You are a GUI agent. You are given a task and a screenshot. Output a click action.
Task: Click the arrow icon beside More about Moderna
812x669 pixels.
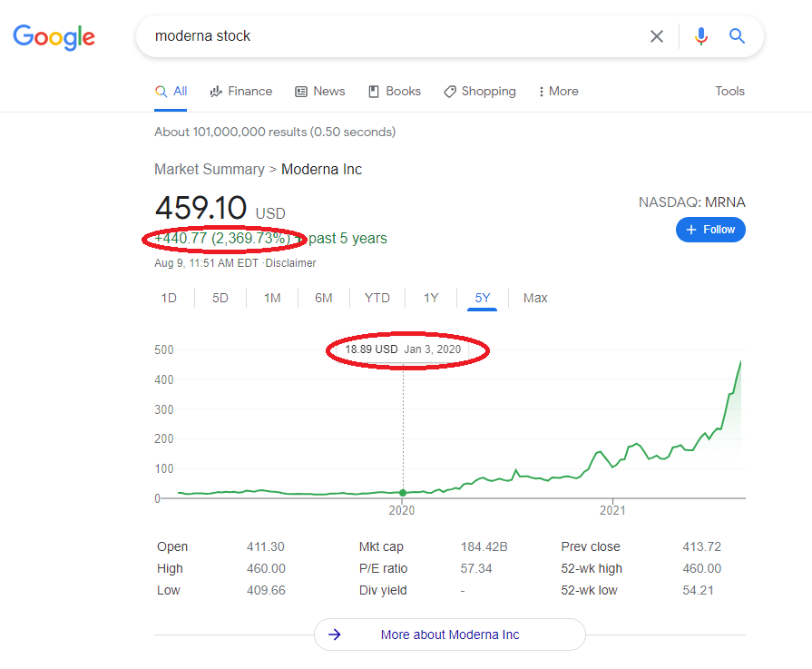[335, 635]
